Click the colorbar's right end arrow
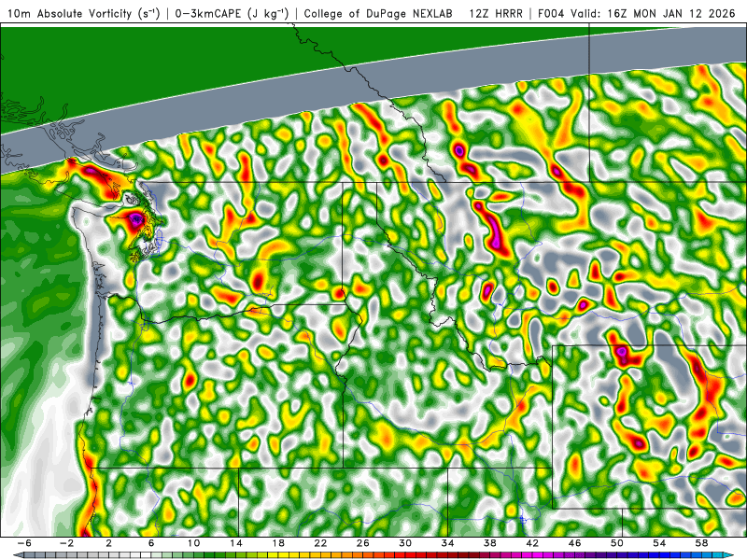This screenshot has height=560, width=747. coord(728,555)
